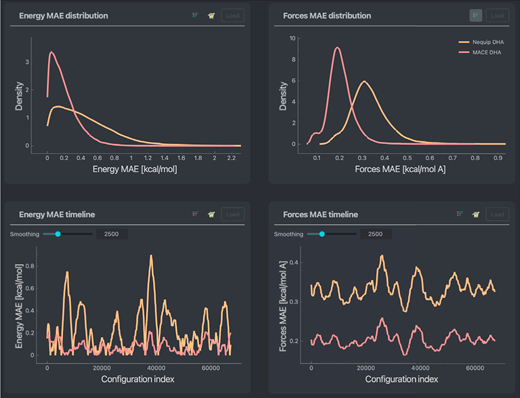The image size is (520, 398).
Task: Click Forces MAE [kcal/mol A] x-axis label
Action: 400,169
